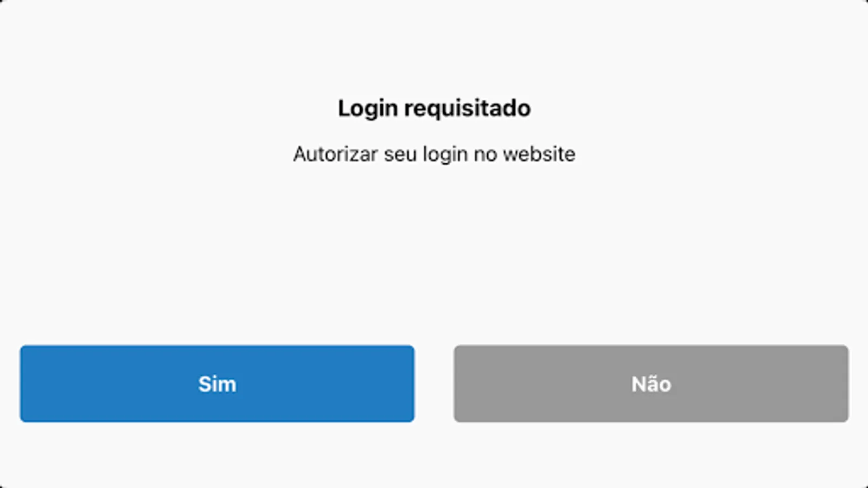Viewport: 868px width, 488px height.
Task: Confirm website login via Sim
Action: tap(217, 383)
